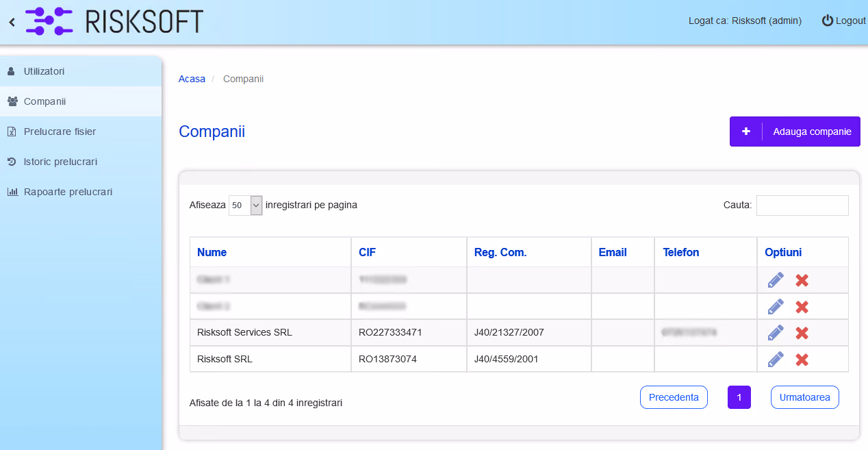The width and height of the screenshot is (868, 450).
Task: Select page 1 in pagination
Action: (x=739, y=397)
